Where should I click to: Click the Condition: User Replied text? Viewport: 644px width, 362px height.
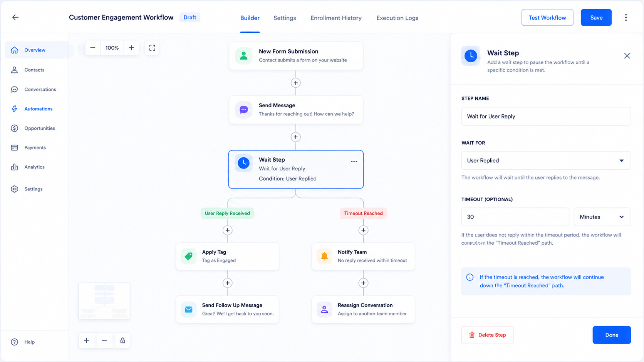click(x=288, y=178)
